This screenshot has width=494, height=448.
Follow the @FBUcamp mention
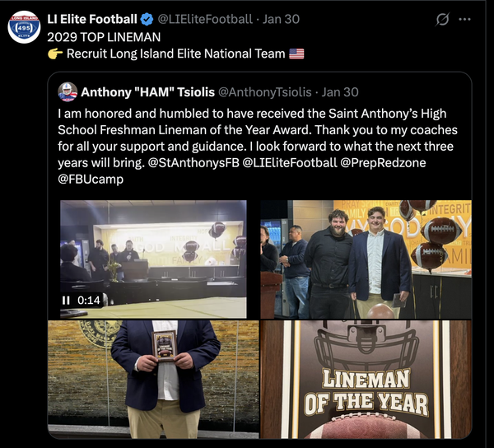pos(91,180)
